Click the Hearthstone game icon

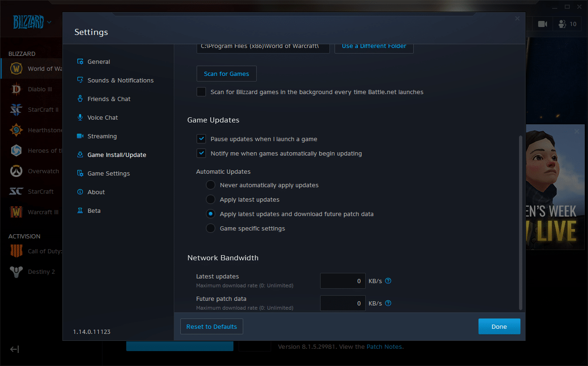tap(16, 130)
